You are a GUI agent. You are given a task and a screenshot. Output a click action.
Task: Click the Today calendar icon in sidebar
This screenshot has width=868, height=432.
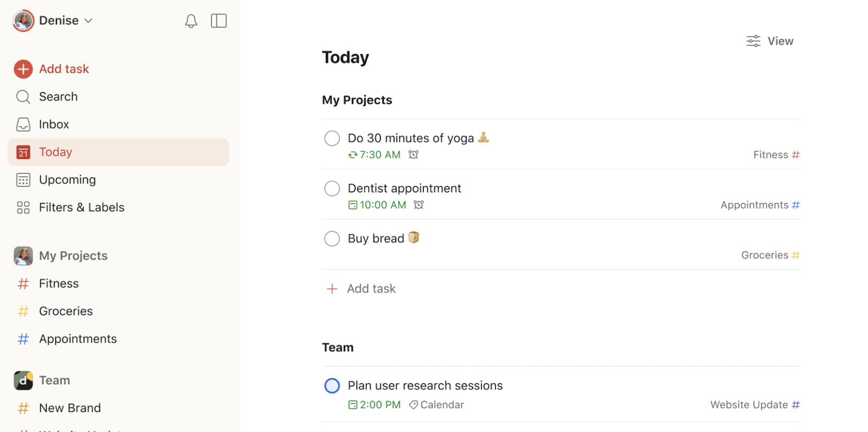23,152
